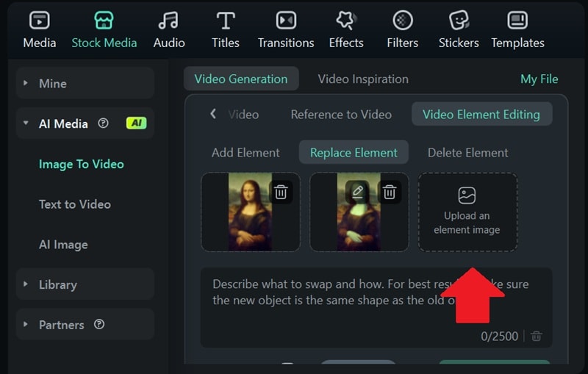
Task: Open the Media panel icon
Action: (40, 21)
